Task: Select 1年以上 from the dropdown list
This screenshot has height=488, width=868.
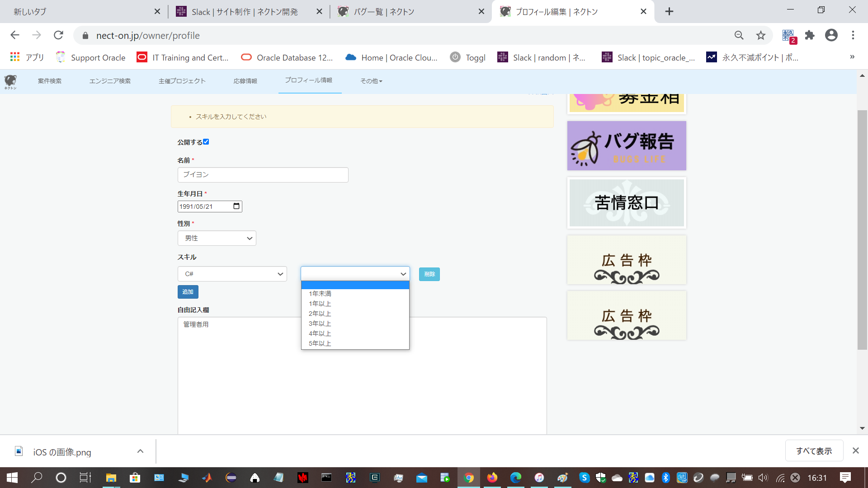Action: pos(355,304)
